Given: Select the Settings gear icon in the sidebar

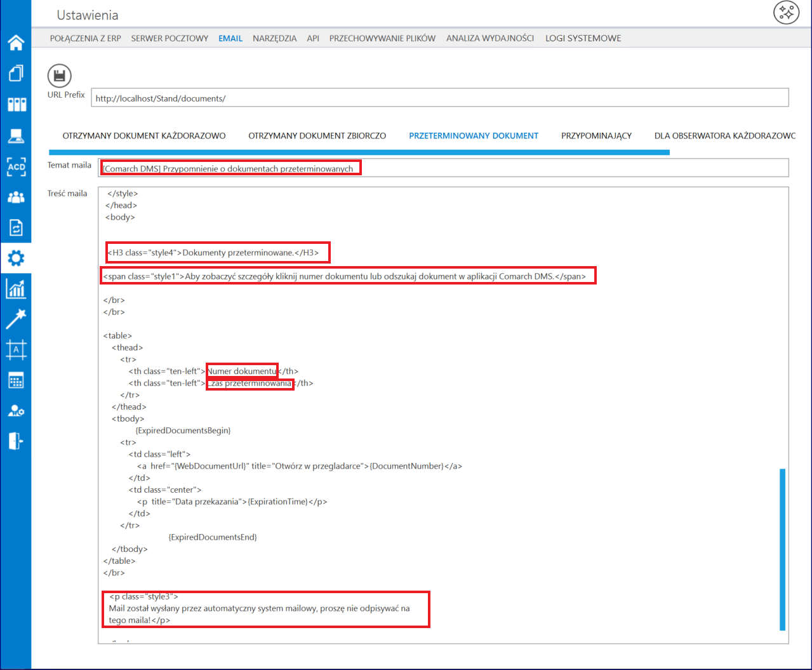Looking at the screenshot, I should [x=16, y=258].
